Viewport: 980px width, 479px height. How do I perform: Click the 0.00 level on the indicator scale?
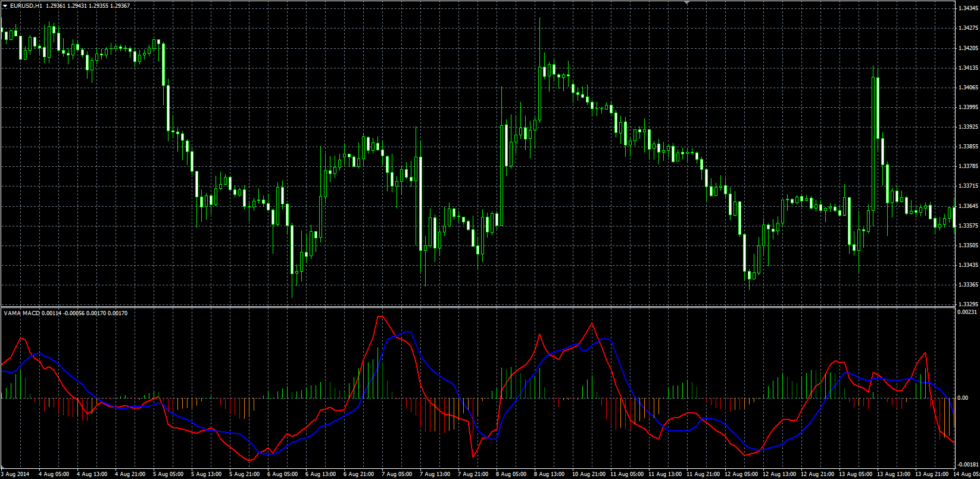[963, 398]
